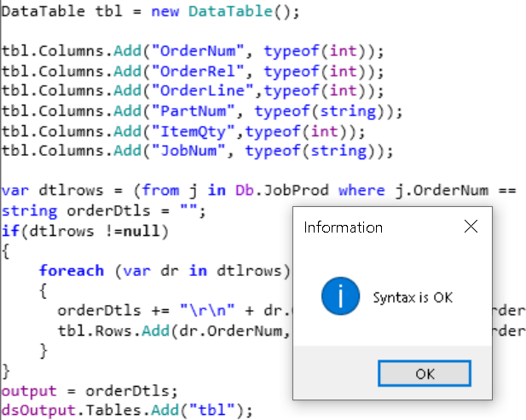
Task: Click the code line adding "OrderNum" column
Action: click(193, 51)
